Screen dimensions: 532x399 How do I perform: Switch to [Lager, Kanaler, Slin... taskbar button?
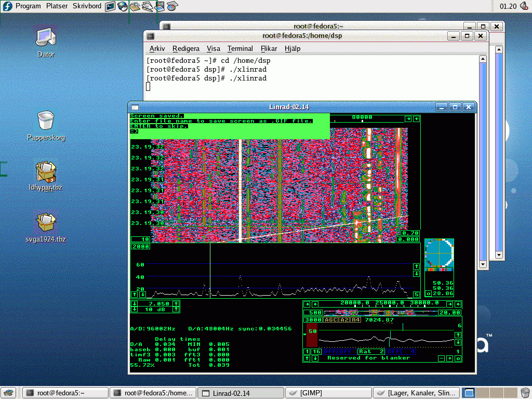pos(416,393)
